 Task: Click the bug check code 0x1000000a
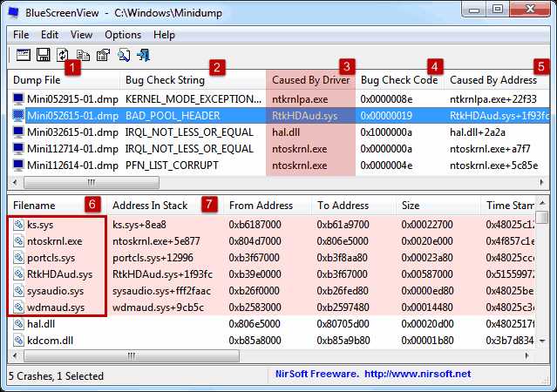click(386, 132)
